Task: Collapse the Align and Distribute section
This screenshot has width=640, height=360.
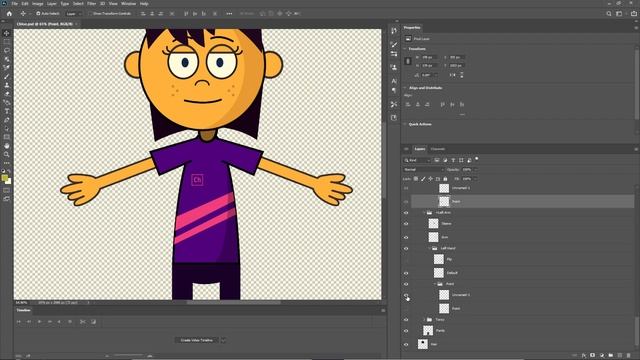Action: click(x=405, y=88)
